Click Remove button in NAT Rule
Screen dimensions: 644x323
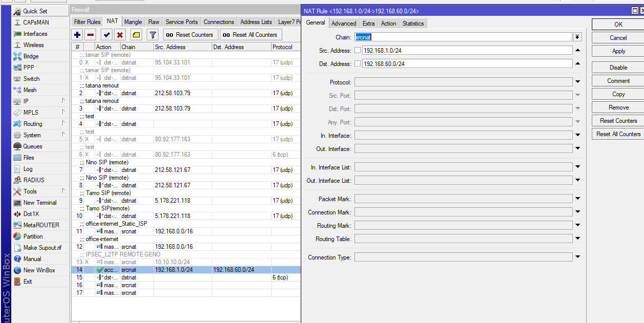click(618, 107)
